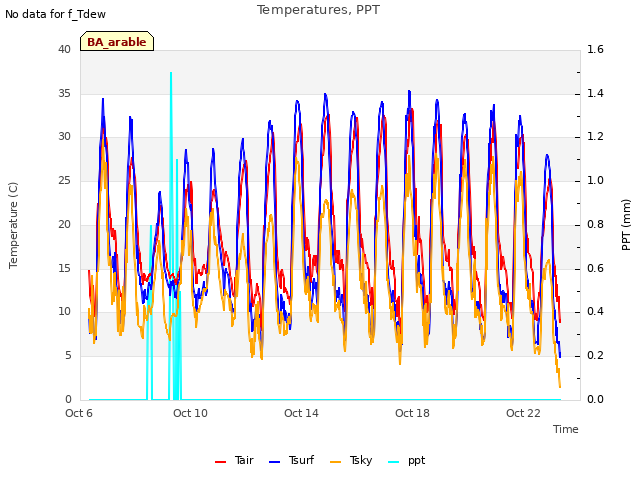
Task: Click the 1.4 PPT axis value
Action: point(595,93)
